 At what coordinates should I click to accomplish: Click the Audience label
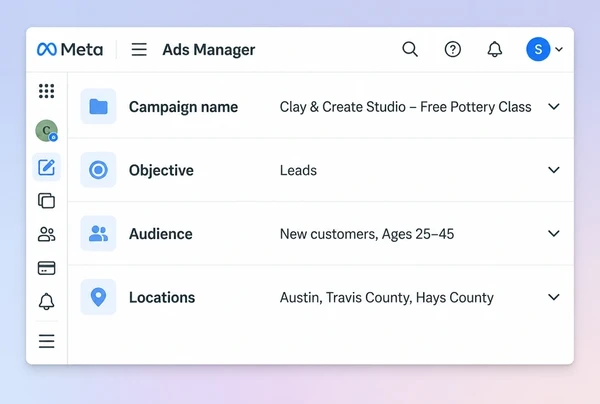(161, 234)
